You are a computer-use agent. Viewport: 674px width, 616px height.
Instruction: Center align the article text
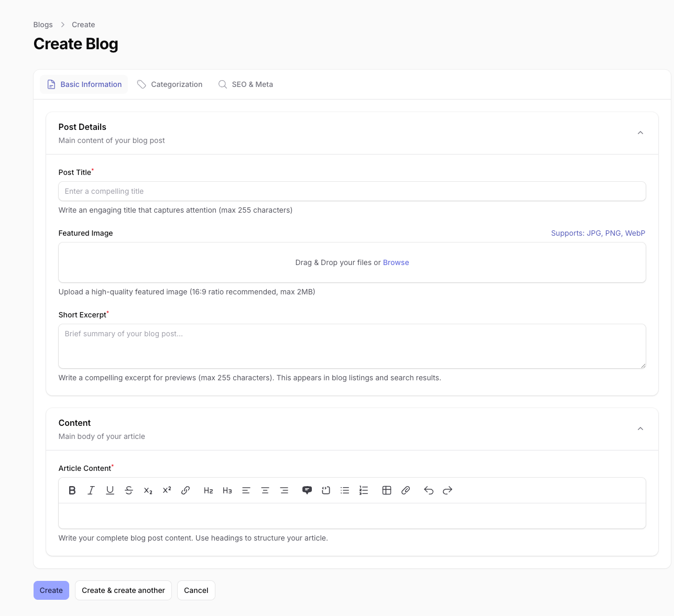click(x=265, y=490)
